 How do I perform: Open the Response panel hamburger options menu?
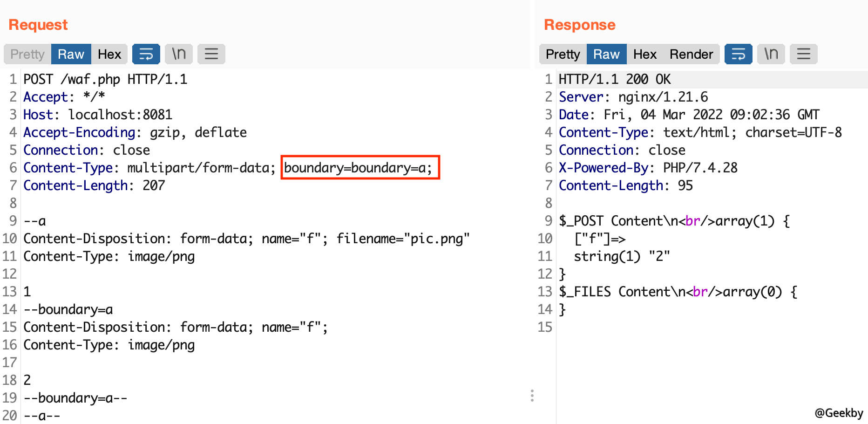point(803,54)
